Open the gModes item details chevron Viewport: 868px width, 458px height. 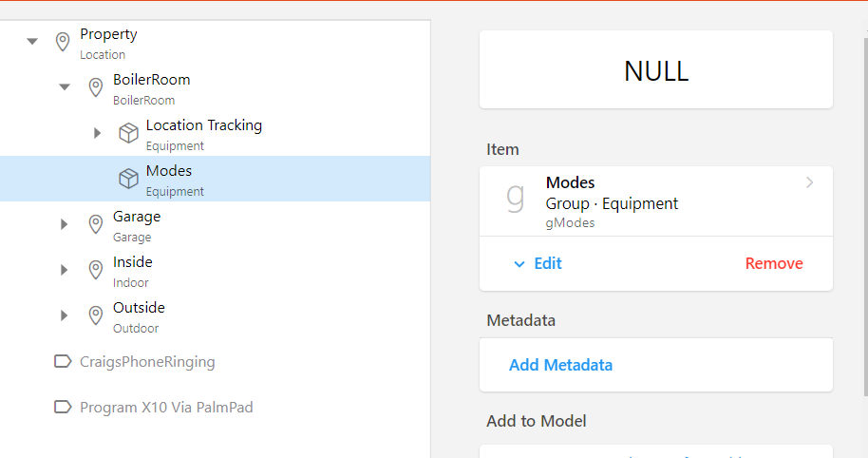click(x=809, y=182)
